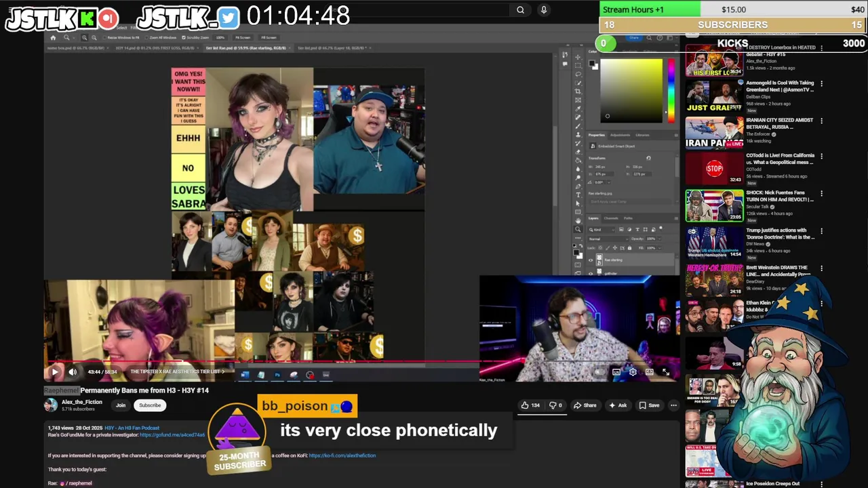The width and height of the screenshot is (868, 488).
Task: Click the Save button under the video
Action: pos(648,405)
